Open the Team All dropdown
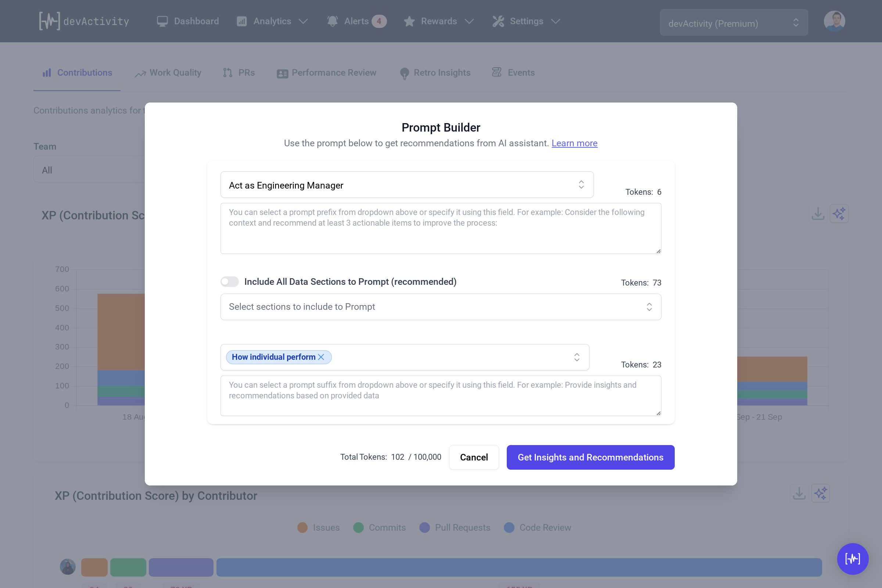 click(89, 170)
